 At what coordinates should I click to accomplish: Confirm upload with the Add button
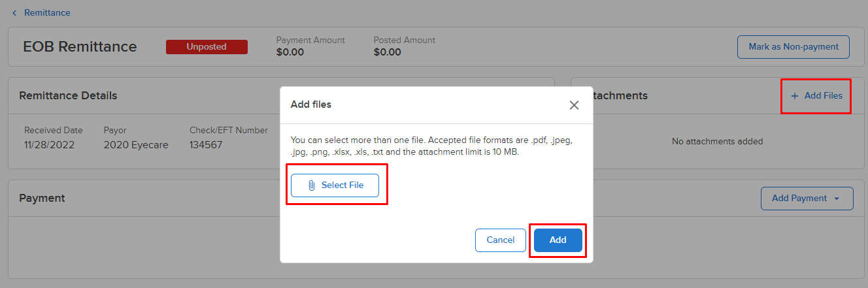tap(558, 240)
